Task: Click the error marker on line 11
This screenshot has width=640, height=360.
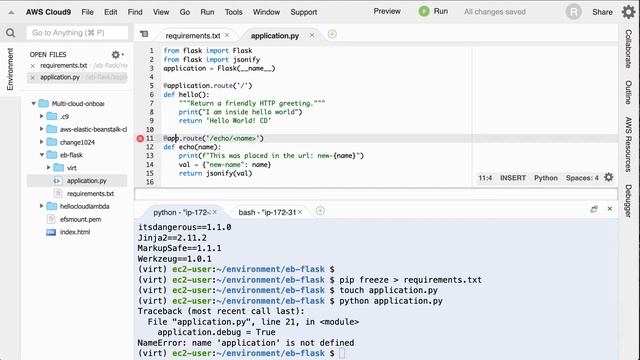Action: point(140,138)
